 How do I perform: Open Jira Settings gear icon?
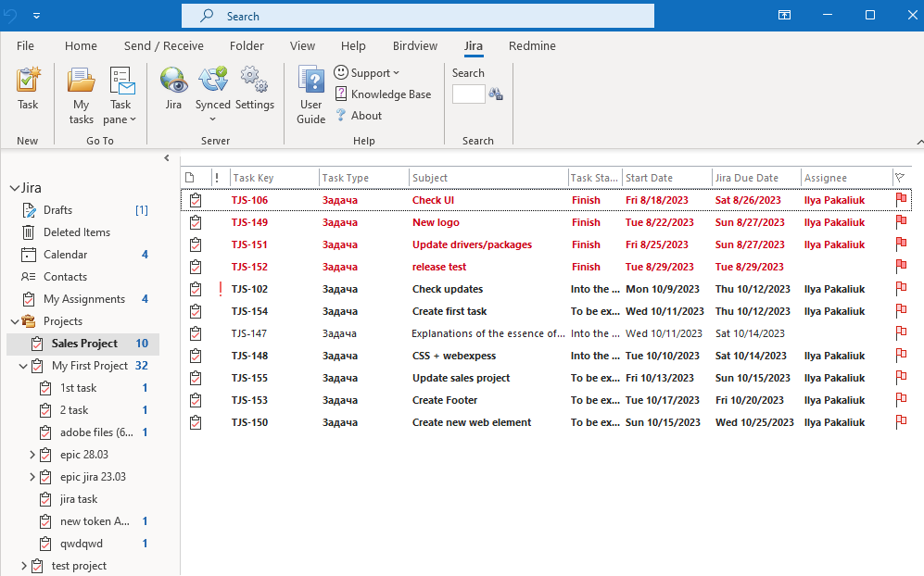click(255, 88)
